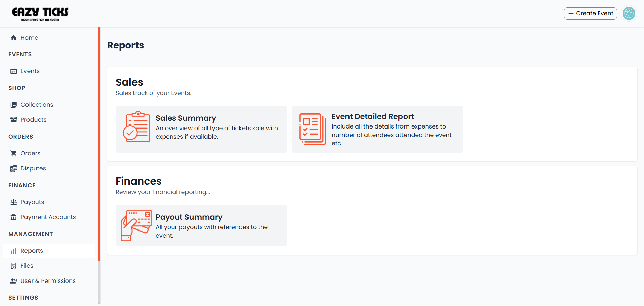Open the Event Detailed Report card

pyautogui.click(x=377, y=129)
